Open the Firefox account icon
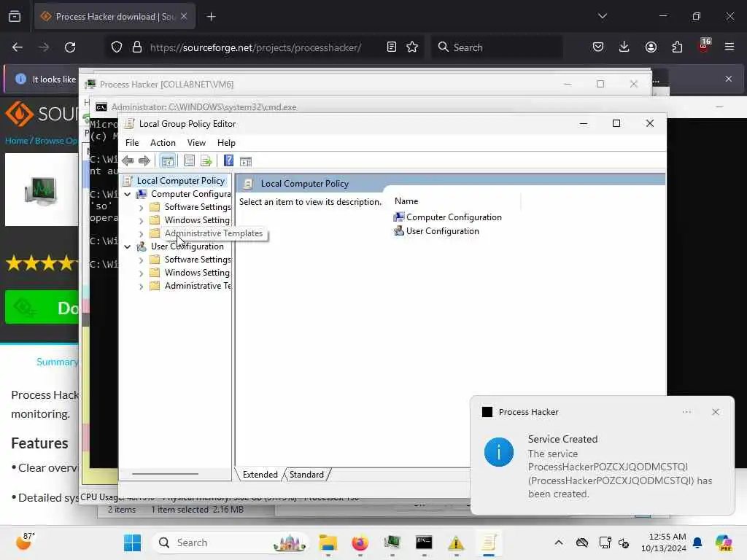Image resolution: width=747 pixels, height=560 pixels. click(x=651, y=47)
